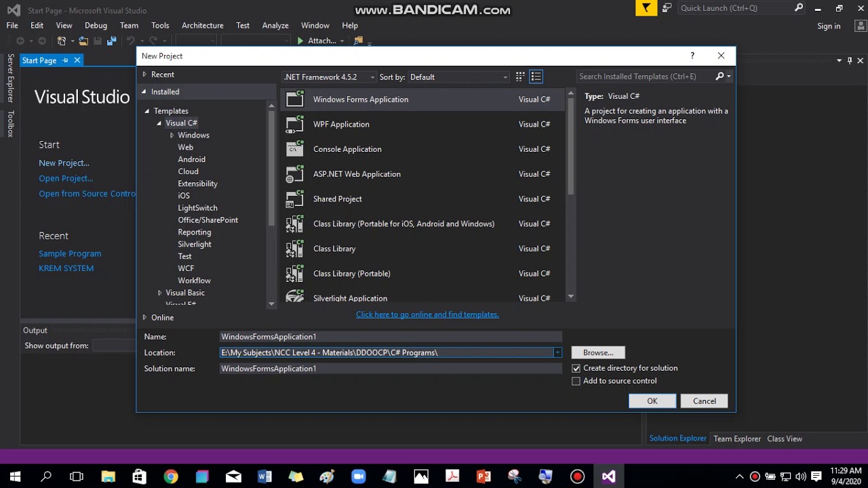Click the Solution name input field
The height and width of the screenshot is (488, 868).
point(391,369)
